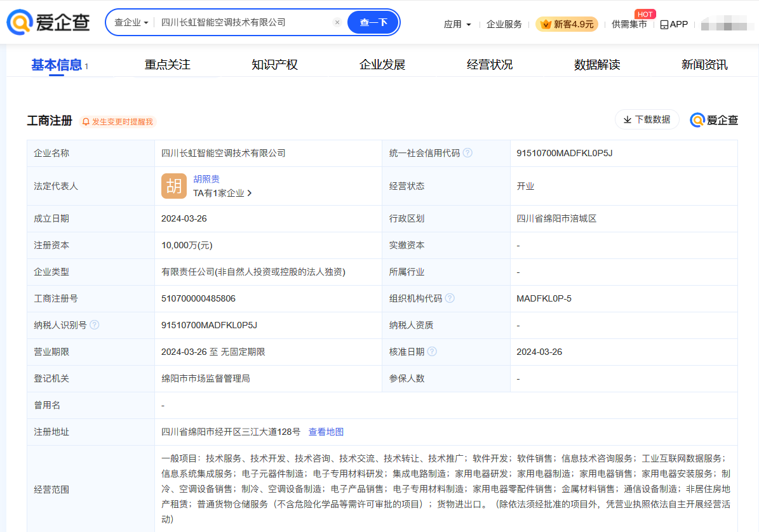
Task: Switch to the 企业发展 tab
Action: click(x=382, y=65)
